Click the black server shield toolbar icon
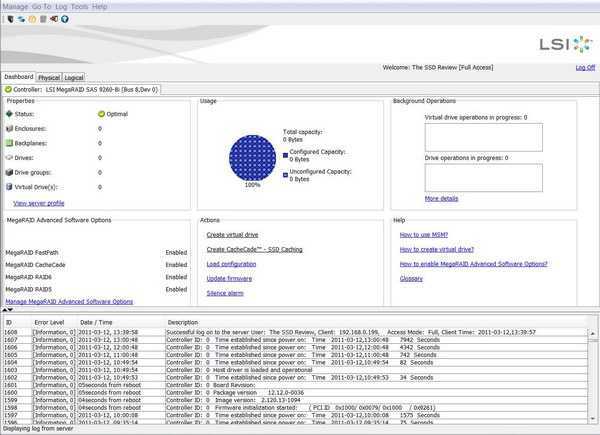Image resolution: width=600 pixels, height=435 pixels. click(x=10, y=19)
